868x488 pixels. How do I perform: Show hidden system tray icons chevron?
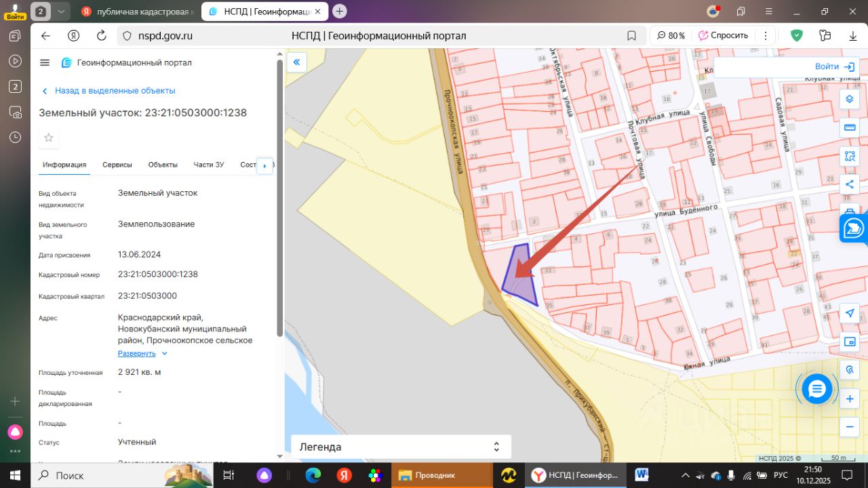point(685,475)
